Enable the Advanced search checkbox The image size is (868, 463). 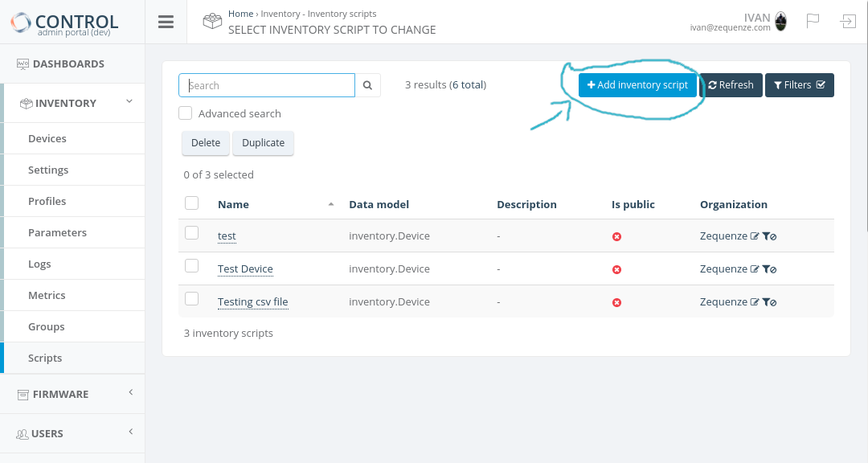[186, 113]
